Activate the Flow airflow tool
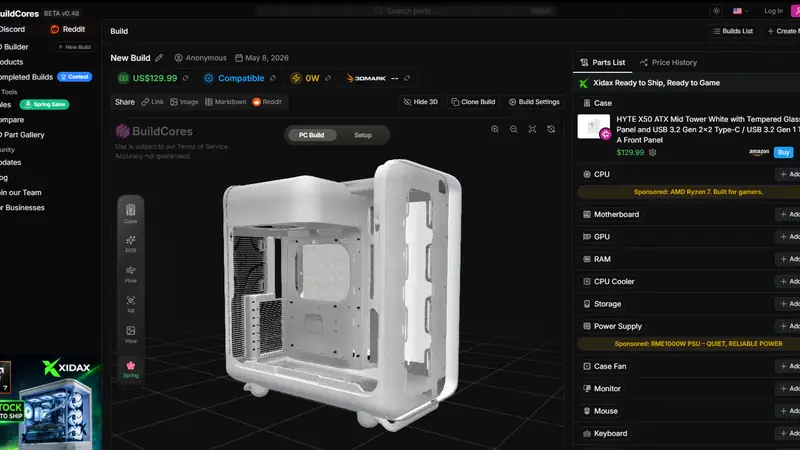800x450 pixels. pyautogui.click(x=131, y=273)
